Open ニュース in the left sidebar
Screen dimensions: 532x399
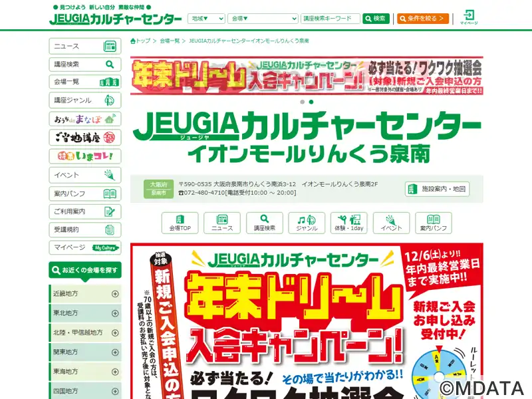pyautogui.click(x=85, y=46)
